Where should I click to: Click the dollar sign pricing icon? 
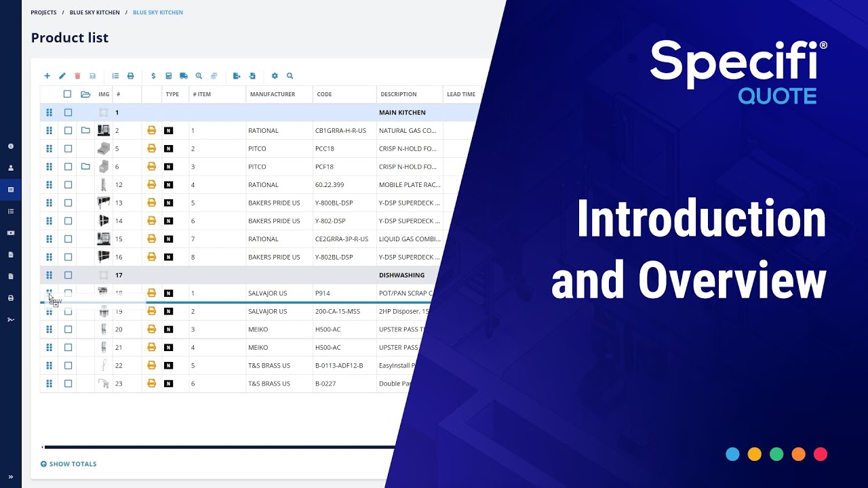[x=153, y=76]
